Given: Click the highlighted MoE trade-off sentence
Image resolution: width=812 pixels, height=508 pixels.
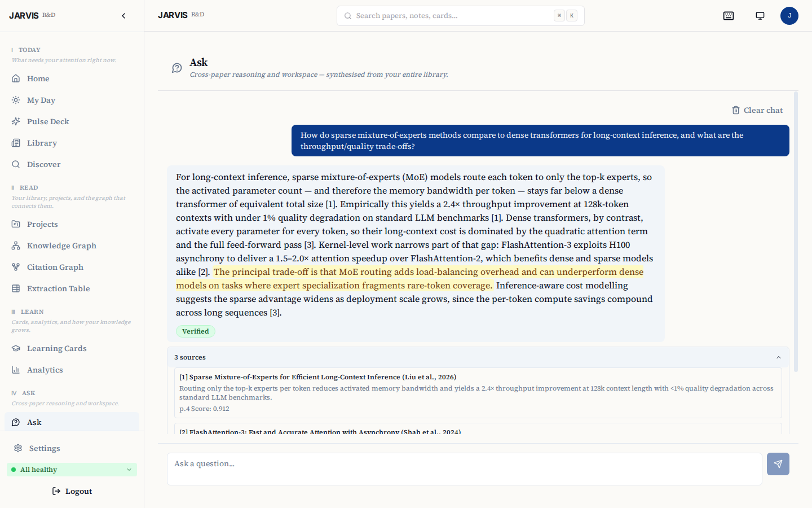Looking at the screenshot, I should click(x=410, y=279).
